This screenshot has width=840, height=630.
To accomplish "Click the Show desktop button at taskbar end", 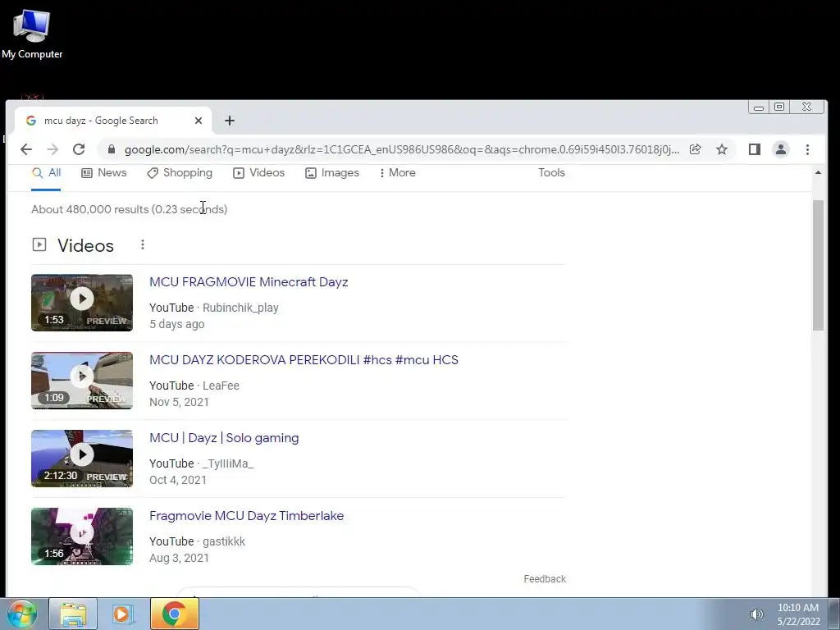I will tap(834, 614).
